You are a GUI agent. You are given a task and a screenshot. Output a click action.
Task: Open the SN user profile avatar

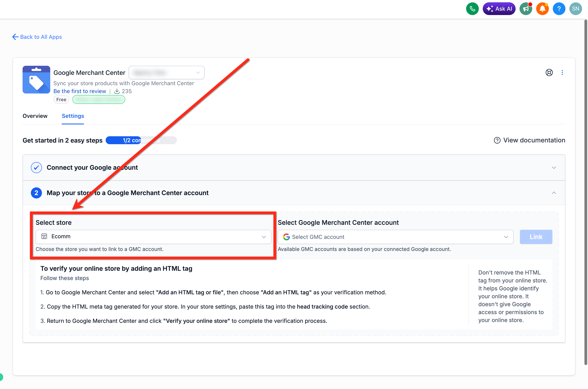click(576, 9)
